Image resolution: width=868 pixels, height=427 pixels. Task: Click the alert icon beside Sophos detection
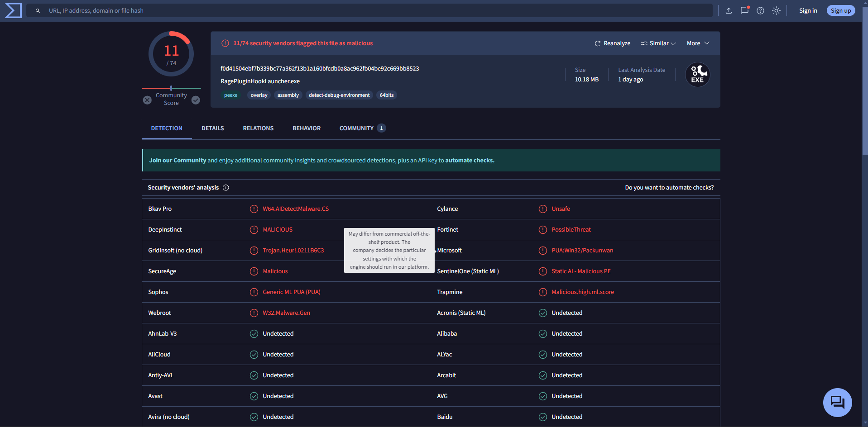click(254, 292)
